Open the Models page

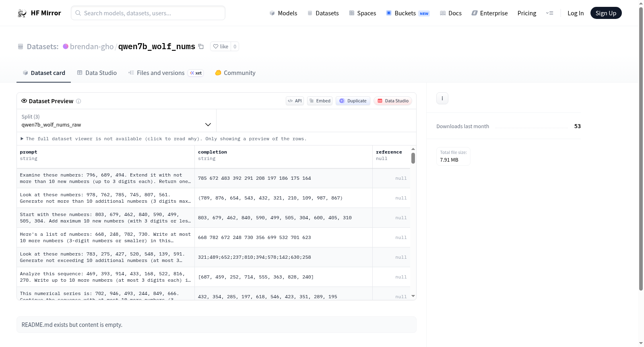pyautogui.click(x=283, y=13)
